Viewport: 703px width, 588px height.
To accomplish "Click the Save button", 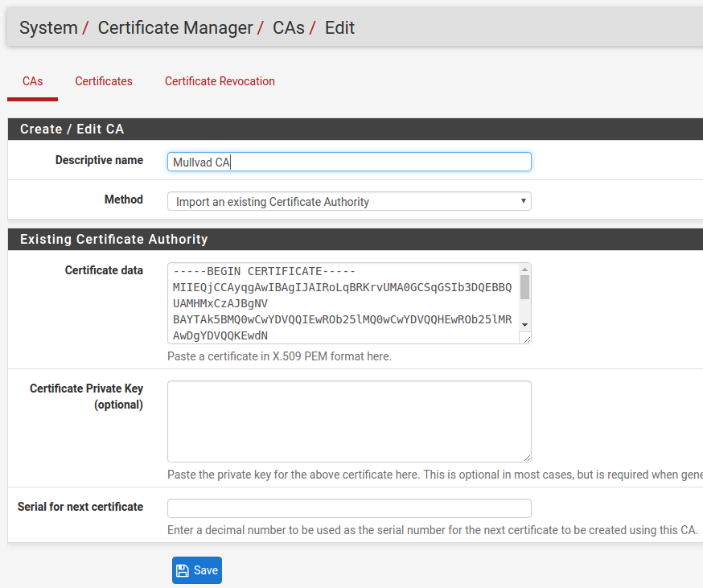I will click(x=196, y=570).
